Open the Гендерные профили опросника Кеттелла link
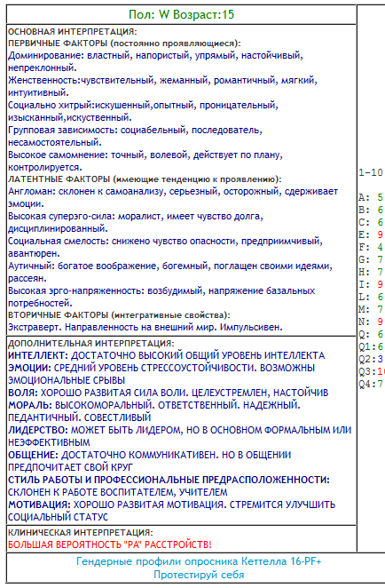Viewport: 385px width, 588px height. point(199,561)
